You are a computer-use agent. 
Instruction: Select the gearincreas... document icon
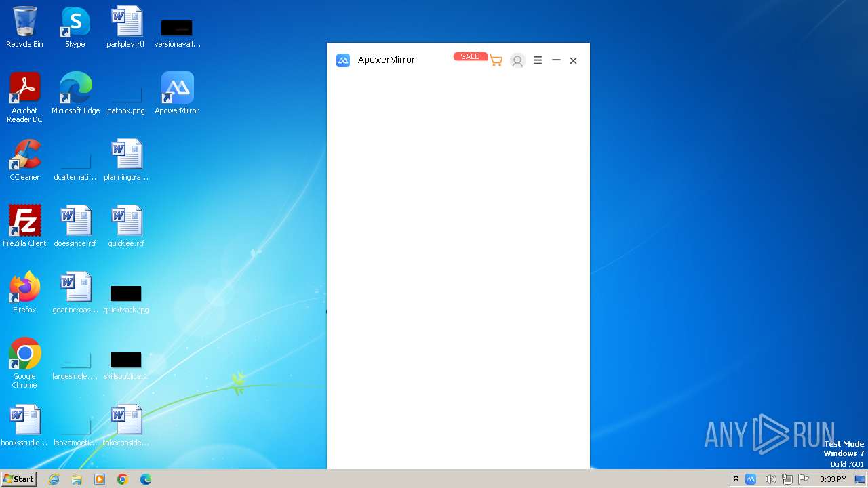pyautogui.click(x=75, y=293)
